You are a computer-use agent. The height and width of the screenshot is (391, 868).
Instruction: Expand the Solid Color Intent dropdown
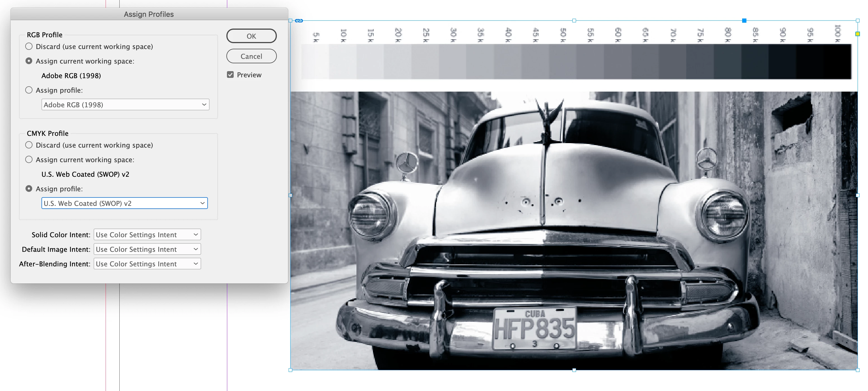[147, 235]
